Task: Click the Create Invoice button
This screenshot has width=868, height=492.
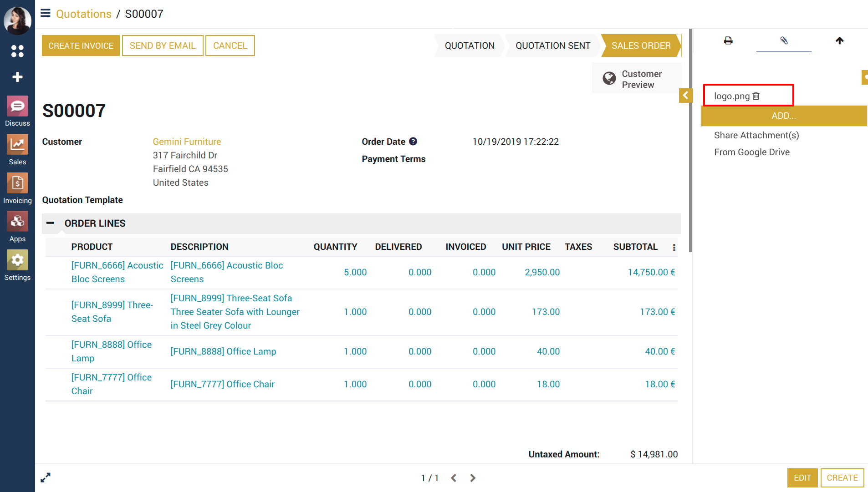Action: [x=81, y=46]
